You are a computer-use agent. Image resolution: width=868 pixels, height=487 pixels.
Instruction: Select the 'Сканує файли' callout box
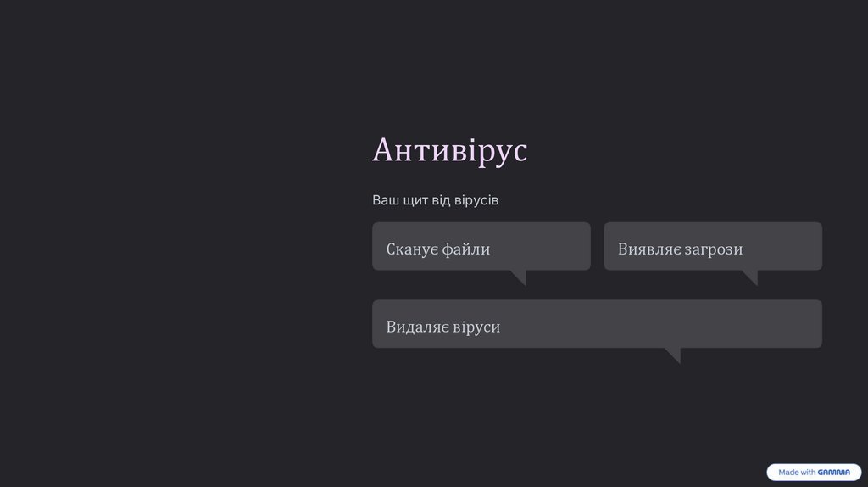coord(481,247)
